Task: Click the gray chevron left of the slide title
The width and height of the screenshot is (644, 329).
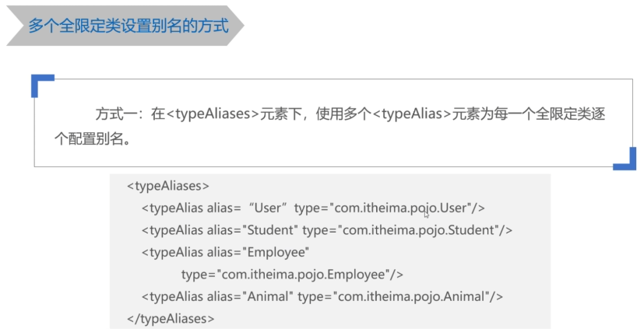Action: pyautogui.click(x=15, y=27)
